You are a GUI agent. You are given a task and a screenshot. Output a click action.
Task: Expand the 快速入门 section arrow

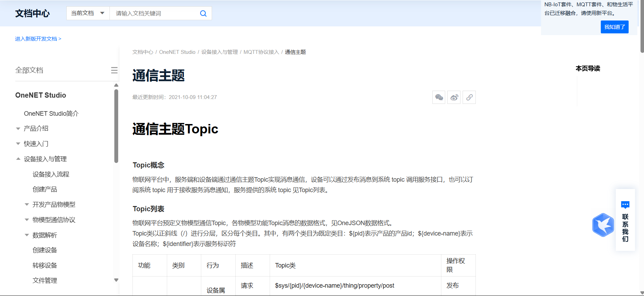coord(18,144)
